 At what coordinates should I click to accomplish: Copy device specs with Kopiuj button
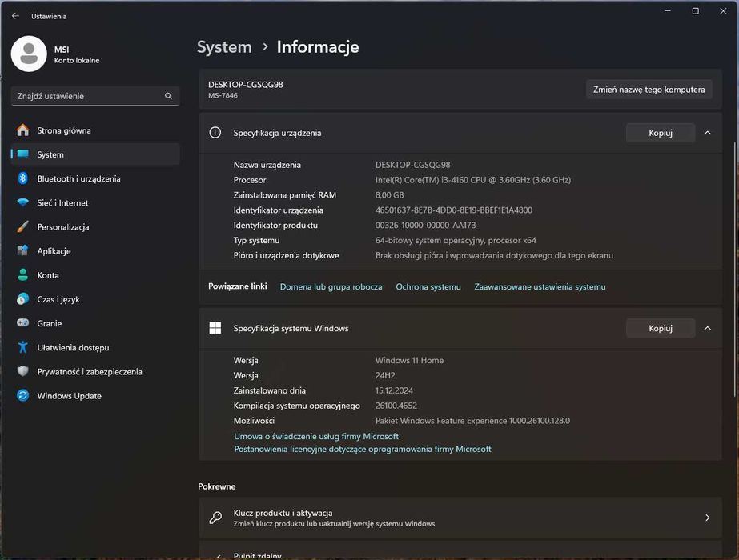[661, 133]
